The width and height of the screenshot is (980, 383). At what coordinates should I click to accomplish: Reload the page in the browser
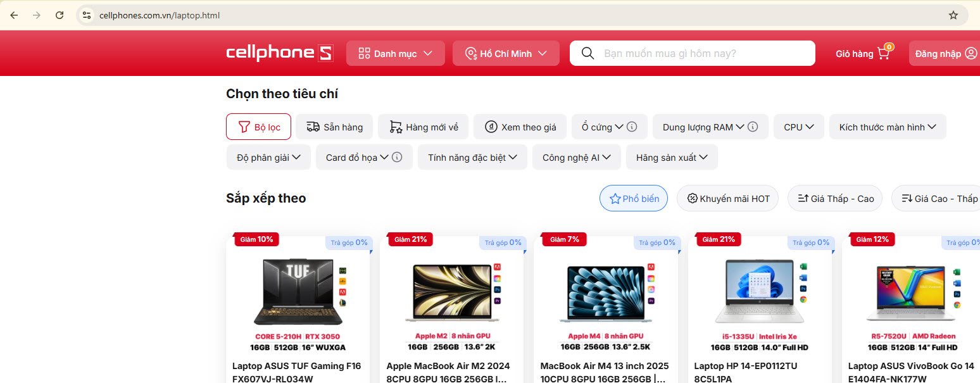(x=60, y=15)
